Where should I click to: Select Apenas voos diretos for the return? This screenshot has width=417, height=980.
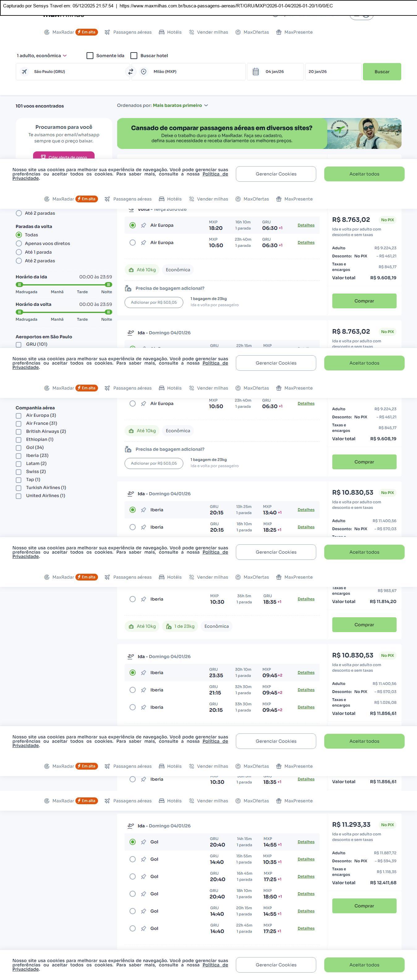click(19, 243)
